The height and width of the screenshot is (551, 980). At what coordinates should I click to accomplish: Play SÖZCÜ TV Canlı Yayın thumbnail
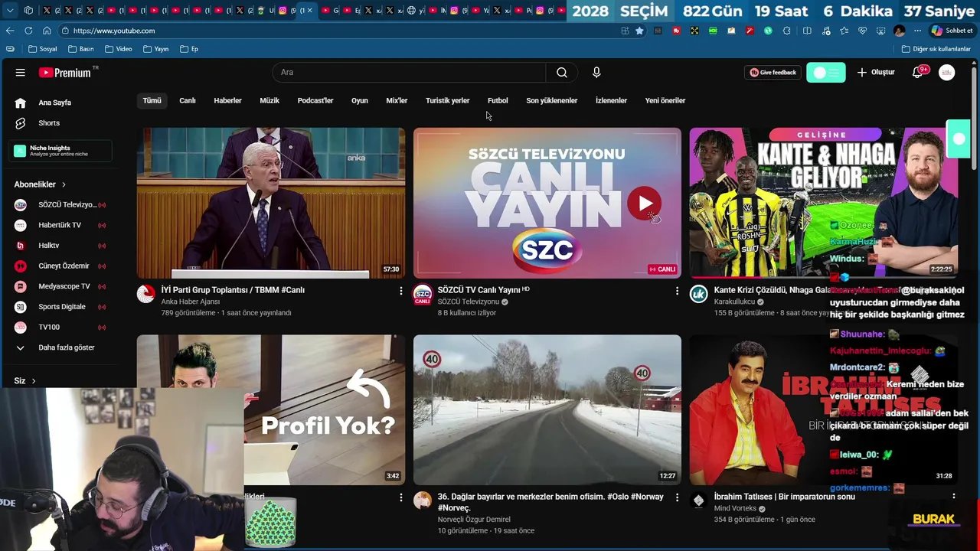pos(547,203)
